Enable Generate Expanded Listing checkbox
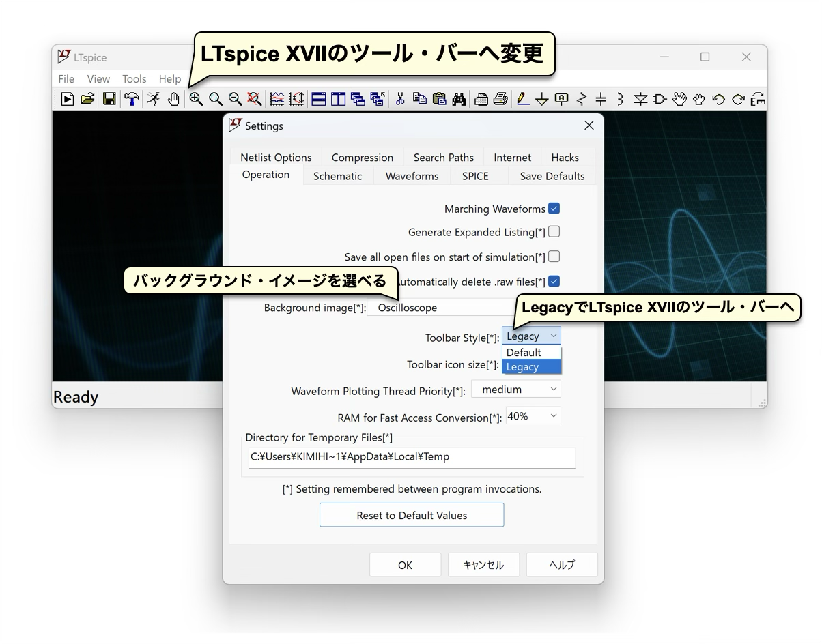822x644 pixels. (554, 232)
